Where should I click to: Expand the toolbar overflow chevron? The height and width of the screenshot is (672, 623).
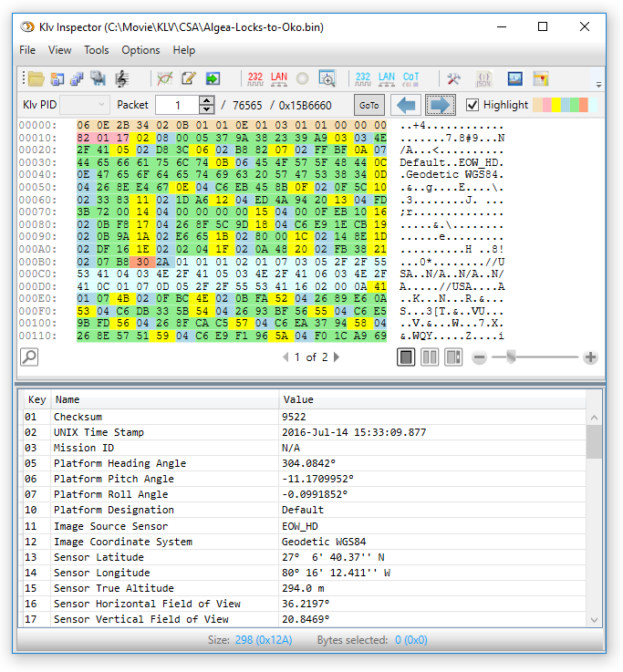[598, 83]
